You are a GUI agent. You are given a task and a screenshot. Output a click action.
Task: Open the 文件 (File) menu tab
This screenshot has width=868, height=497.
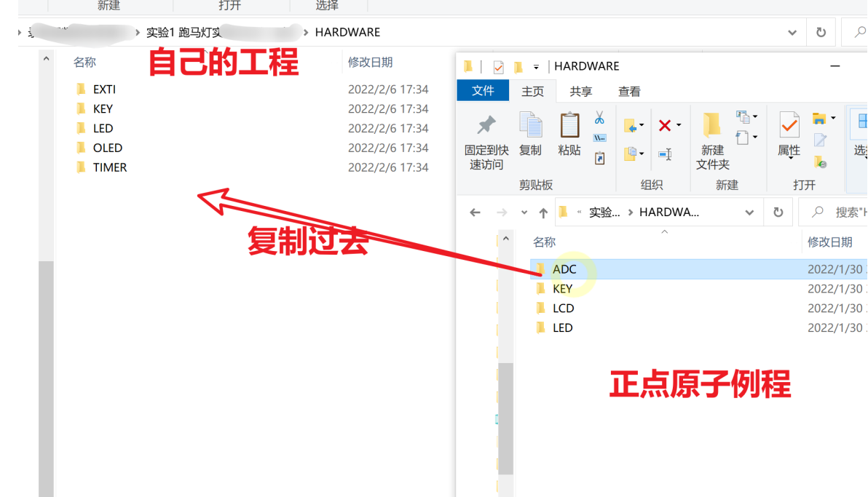(483, 90)
